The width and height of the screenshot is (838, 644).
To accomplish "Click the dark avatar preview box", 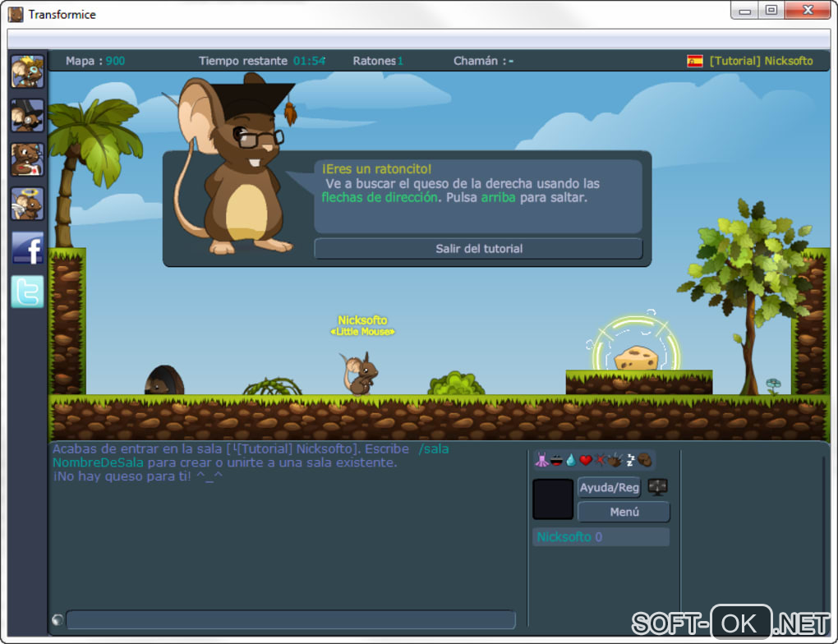I will (x=553, y=499).
